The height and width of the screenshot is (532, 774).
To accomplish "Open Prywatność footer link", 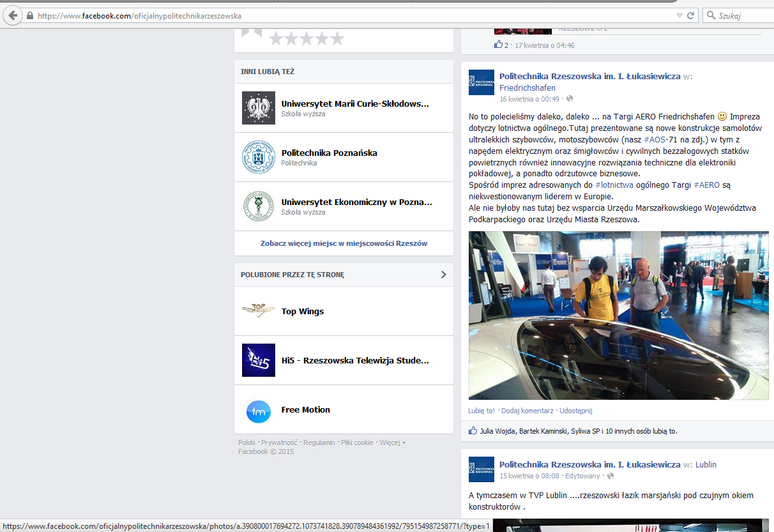I will (x=279, y=443).
